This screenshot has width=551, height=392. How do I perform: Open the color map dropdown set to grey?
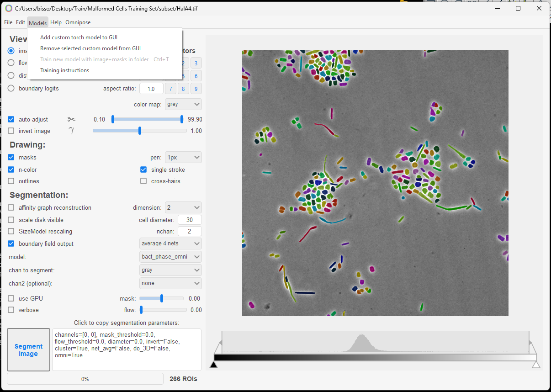(x=183, y=104)
